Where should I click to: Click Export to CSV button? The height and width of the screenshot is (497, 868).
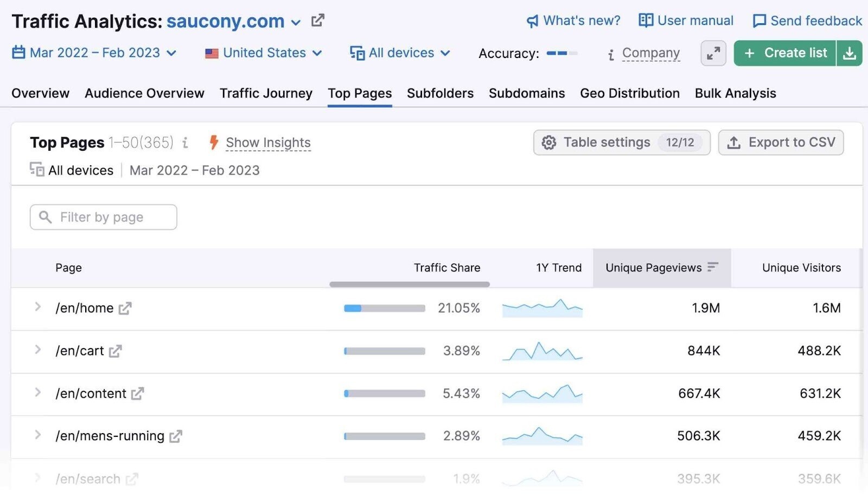[x=781, y=143]
